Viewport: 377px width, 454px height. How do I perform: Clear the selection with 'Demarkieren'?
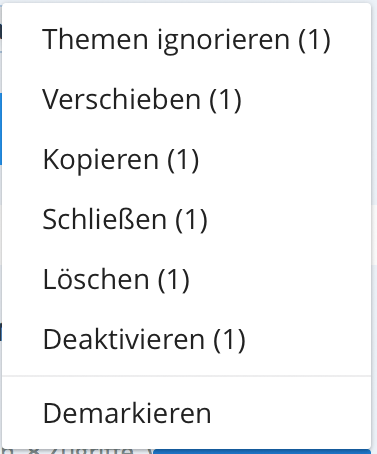[x=186, y=413]
